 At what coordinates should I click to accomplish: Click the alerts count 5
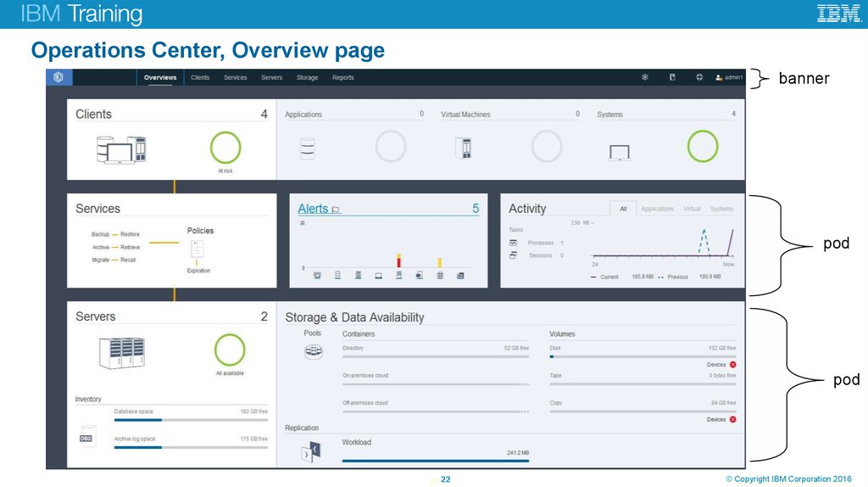click(x=476, y=209)
